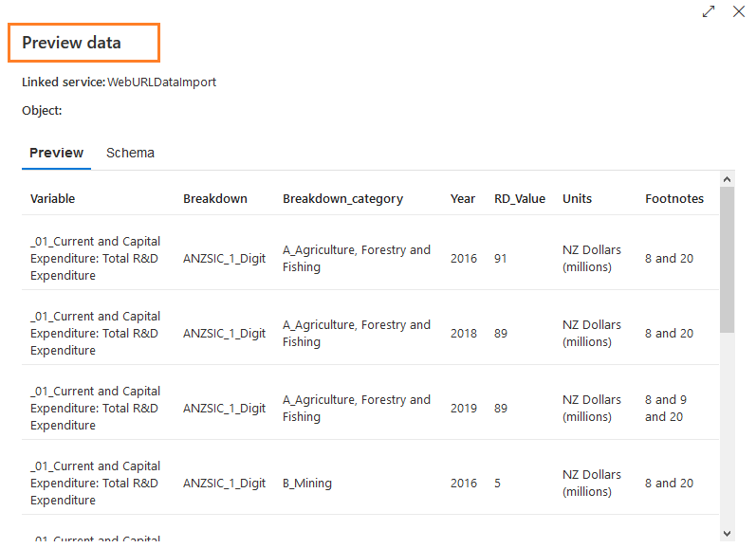
Task: Click Preview data heading
Action: point(71,43)
